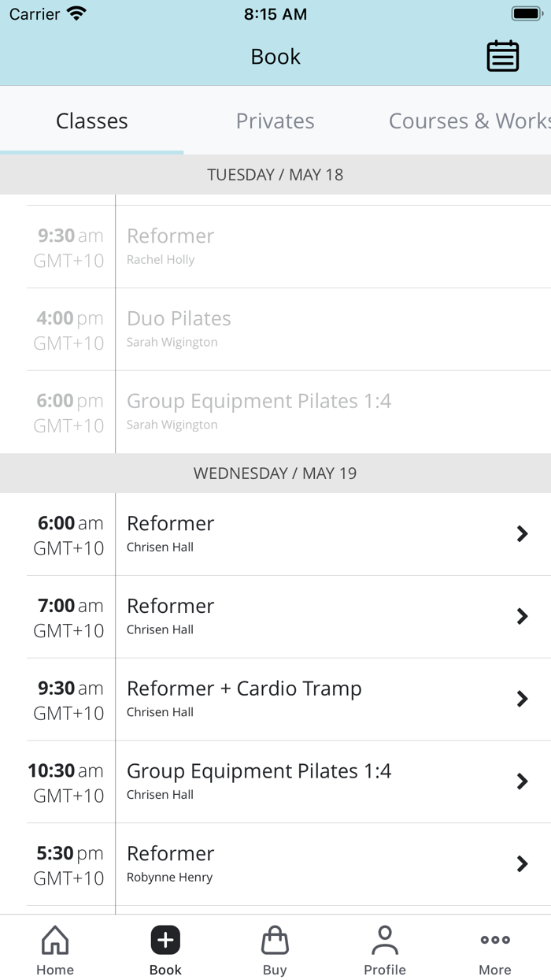Viewport: 551px width, 980px height.
Task: Switch to the Privates tab
Action: tap(275, 121)
